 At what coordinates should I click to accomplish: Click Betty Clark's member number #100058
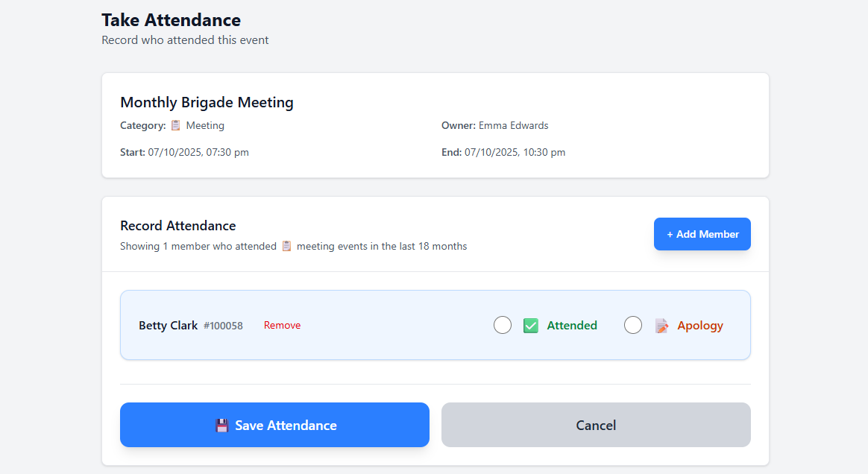tap(224, 325)
